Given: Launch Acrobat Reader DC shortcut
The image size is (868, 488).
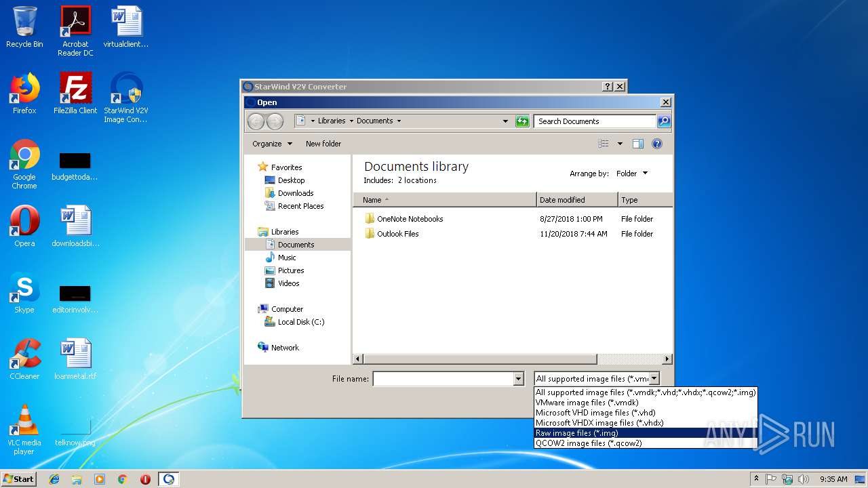Looking at the screenshot, I should pyautogui.click(x=75, y=31).
